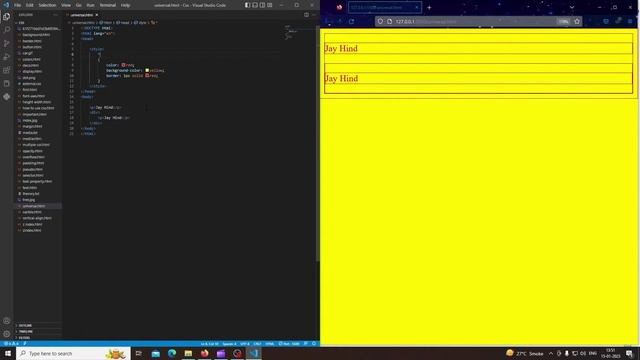Open margin.html in the file list
The height and width of the screenshot is (360, 640).
pyautogui.click(x=38, y=127)
